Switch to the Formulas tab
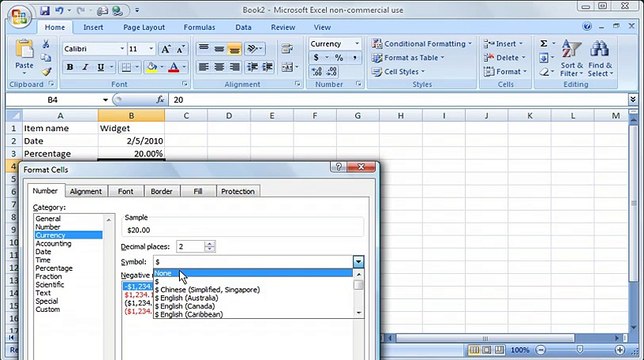The height and width of the screenshot is (360, 644). click(x=199, y=28)
